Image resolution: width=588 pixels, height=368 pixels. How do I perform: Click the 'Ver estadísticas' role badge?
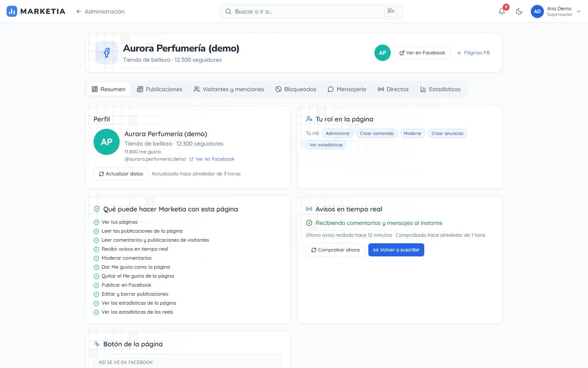[326, 145]
